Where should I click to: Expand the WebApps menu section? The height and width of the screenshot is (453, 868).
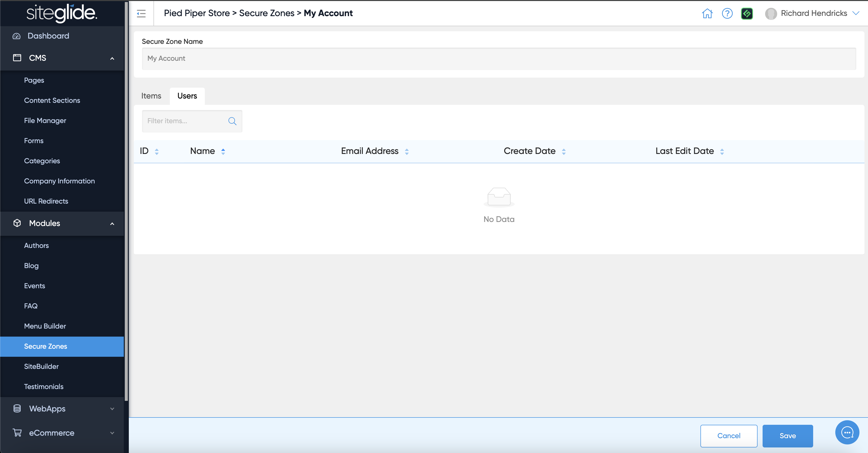(x=112, y=409)
